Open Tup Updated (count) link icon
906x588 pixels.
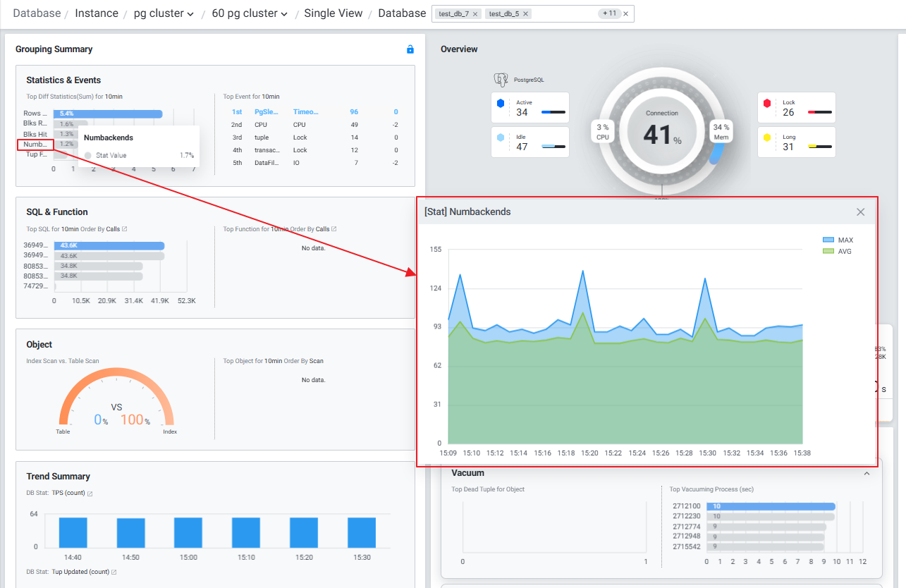click(114, 572)
